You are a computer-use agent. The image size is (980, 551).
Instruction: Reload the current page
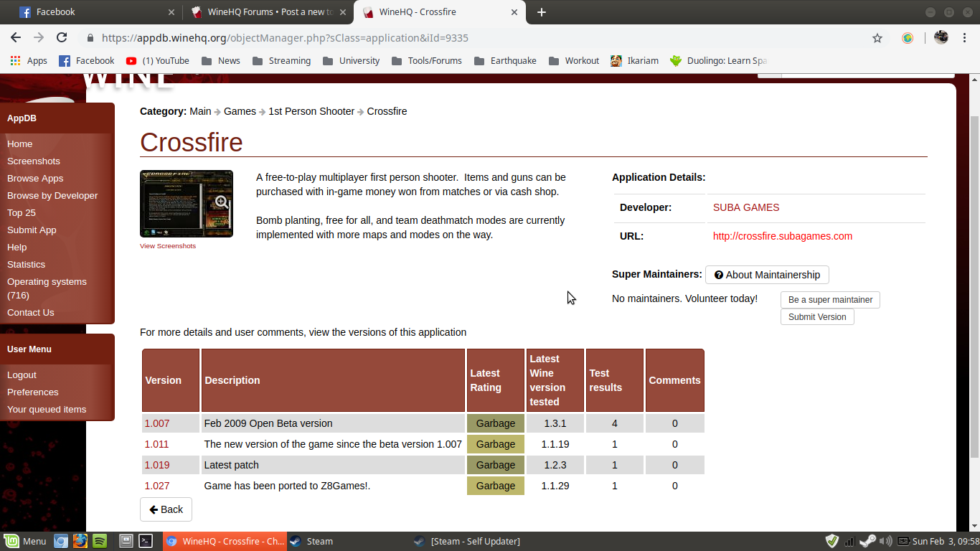pyautogui.click(x=62, y=38)
